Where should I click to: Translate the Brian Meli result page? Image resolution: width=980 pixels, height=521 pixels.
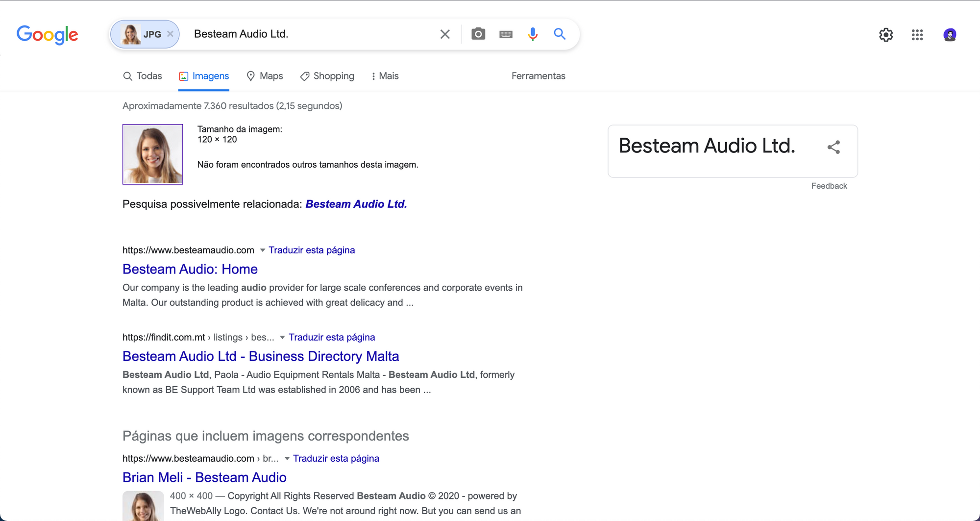tap(336, 459)
